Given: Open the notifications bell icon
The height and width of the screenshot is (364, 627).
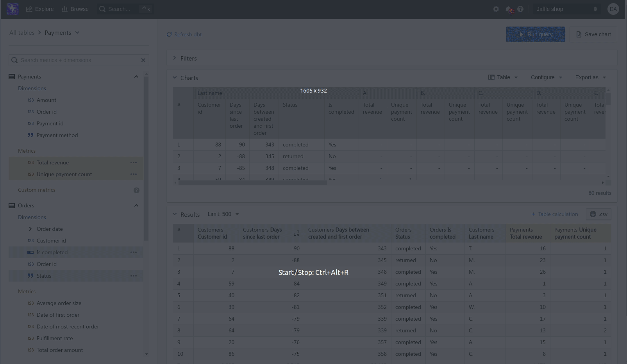Looking at the screenshot, I should [509, 9].
